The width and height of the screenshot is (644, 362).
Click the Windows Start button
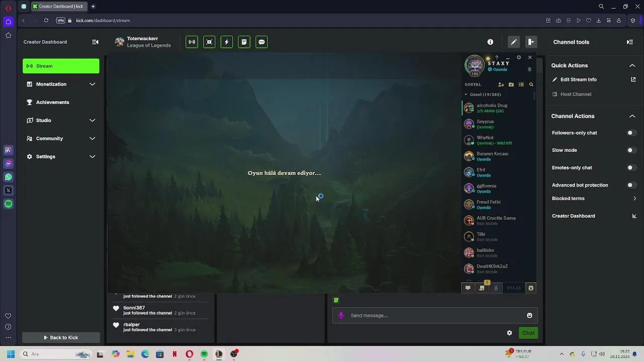11,354
